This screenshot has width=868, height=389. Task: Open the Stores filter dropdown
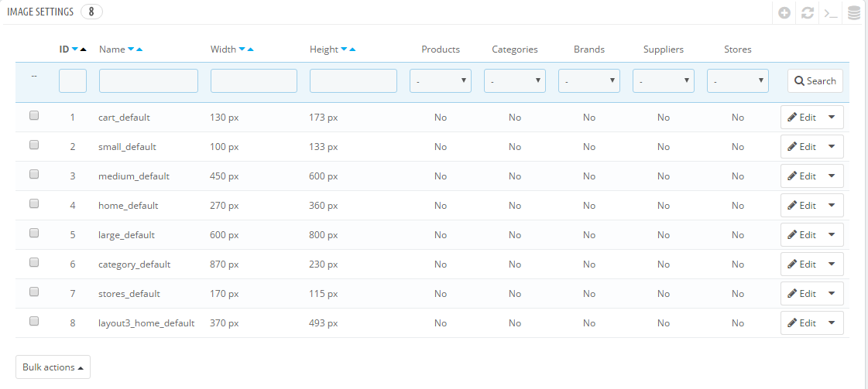coord(738,80)
